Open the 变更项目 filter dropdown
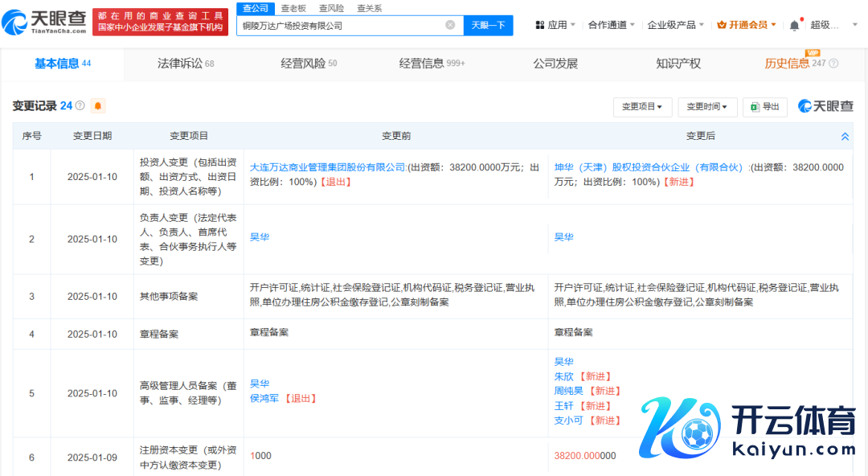The width and height of the screenshot is (868, 476). tap(641, 106)
